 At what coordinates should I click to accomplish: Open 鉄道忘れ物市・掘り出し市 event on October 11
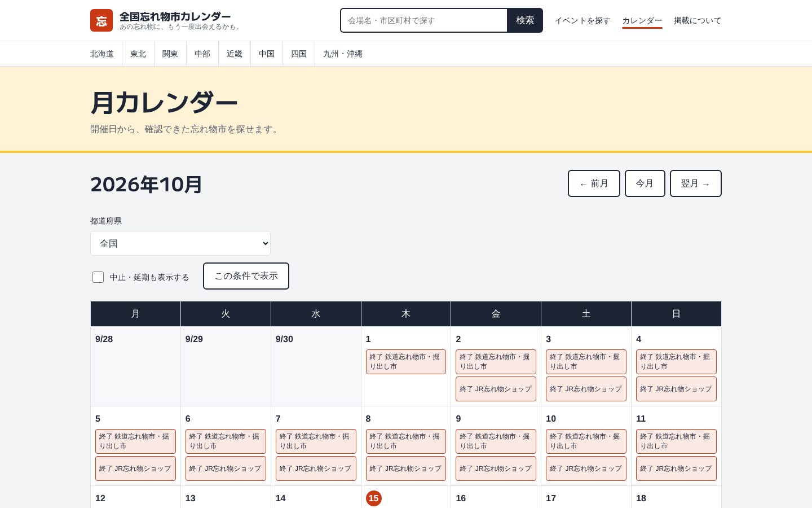click(x=676, y=441)
